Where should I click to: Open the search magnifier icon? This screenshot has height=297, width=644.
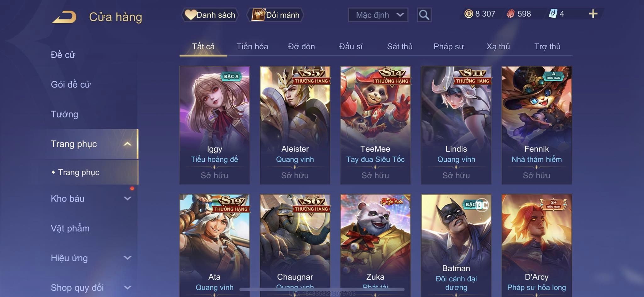pos(424,15)
